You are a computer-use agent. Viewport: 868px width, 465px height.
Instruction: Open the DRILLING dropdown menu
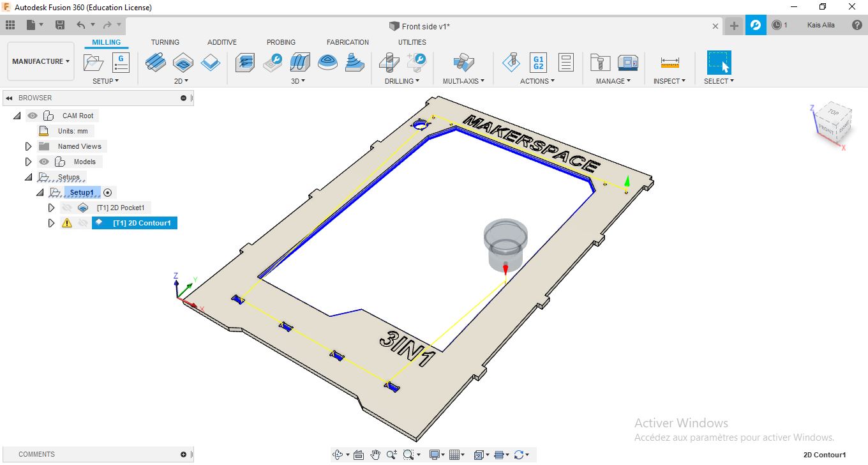point(402,81)
